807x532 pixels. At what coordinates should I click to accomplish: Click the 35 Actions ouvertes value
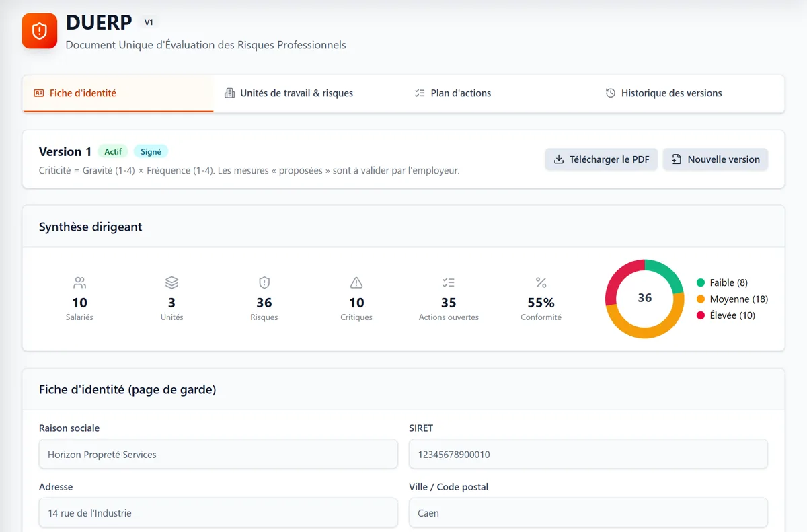(449, 303)
